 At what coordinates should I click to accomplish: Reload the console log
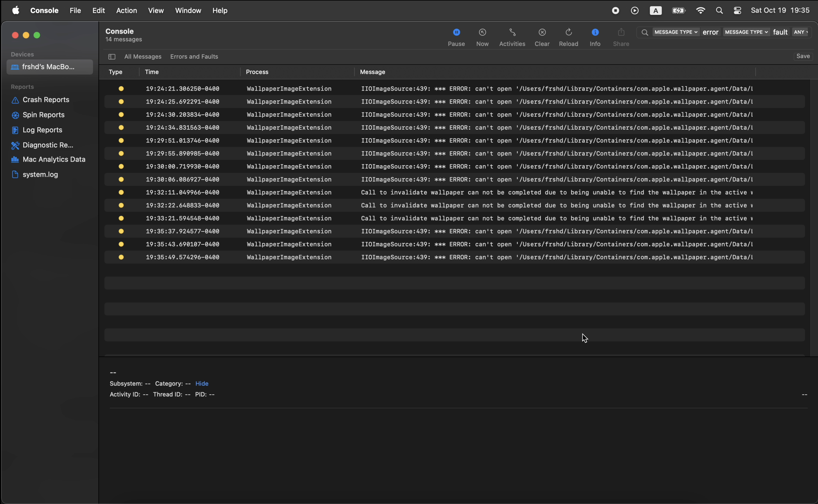point(568,32)
